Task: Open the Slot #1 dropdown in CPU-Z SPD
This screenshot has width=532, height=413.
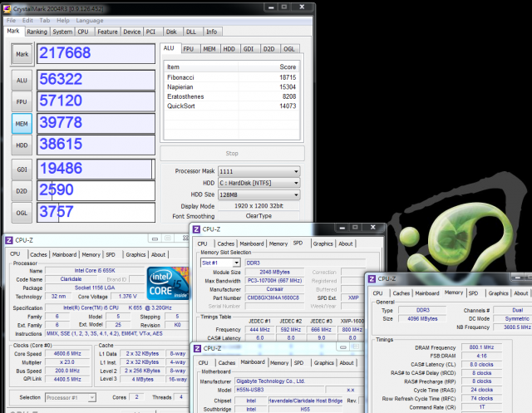Action: [x=220, y=263]
